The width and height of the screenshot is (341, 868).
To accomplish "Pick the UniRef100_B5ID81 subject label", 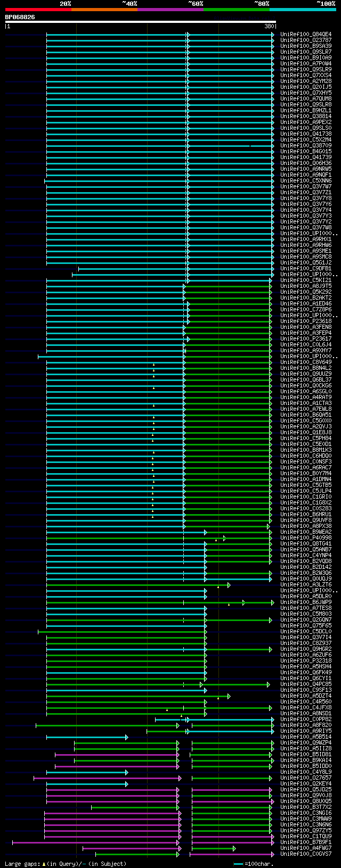I will pos(306,755).
